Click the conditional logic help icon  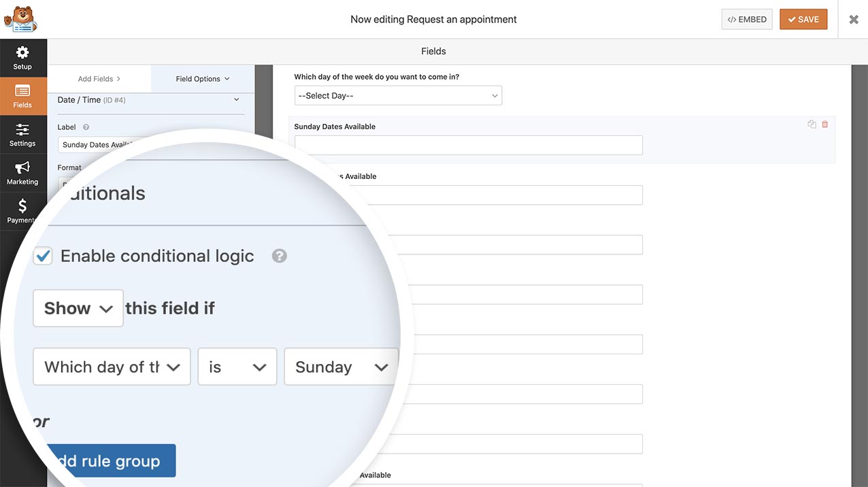point(279,256)
